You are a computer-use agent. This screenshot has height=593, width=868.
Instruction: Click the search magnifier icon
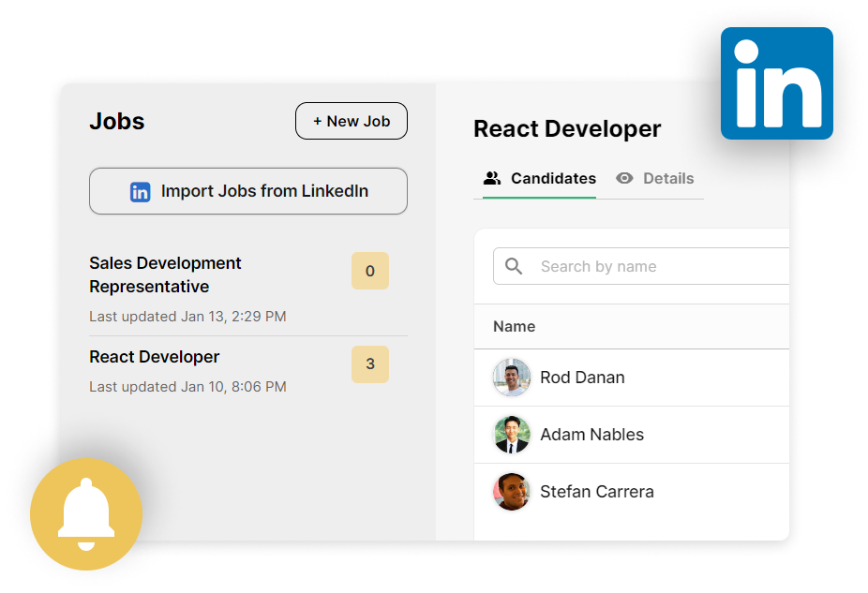point(514,266)
